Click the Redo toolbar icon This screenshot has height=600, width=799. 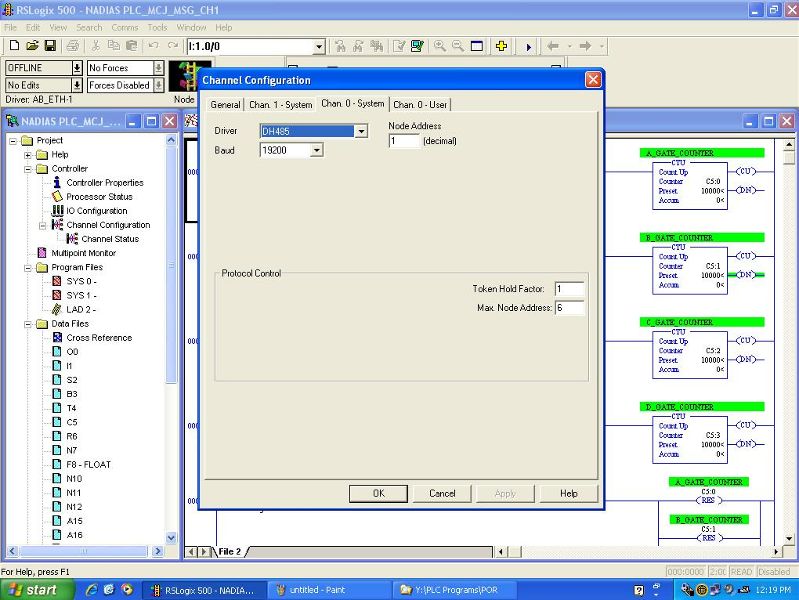pos(173,46)
